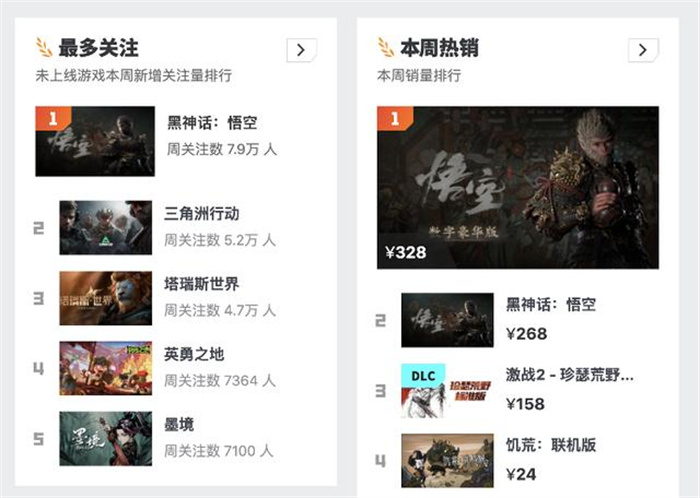Image resolution: width=700 pixels, height=498 pixels.
Task: Click the laurel icon beside 最多关注
Action: pos(44,48)
